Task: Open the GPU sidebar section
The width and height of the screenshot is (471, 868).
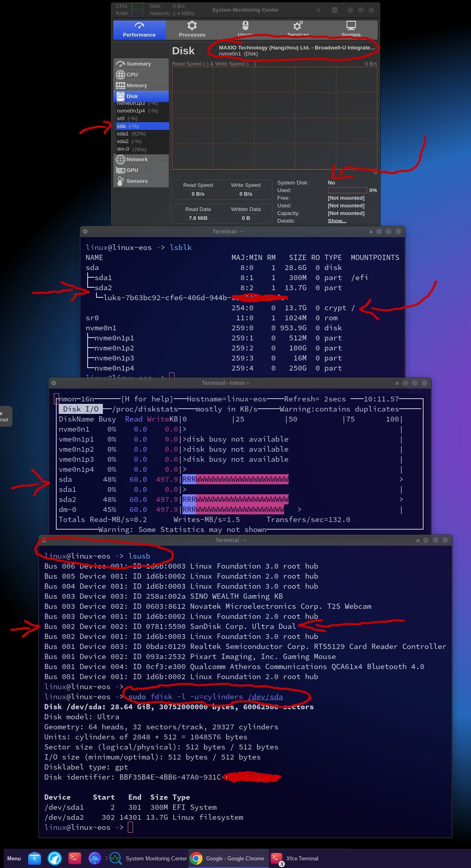Action: point(141,170)
